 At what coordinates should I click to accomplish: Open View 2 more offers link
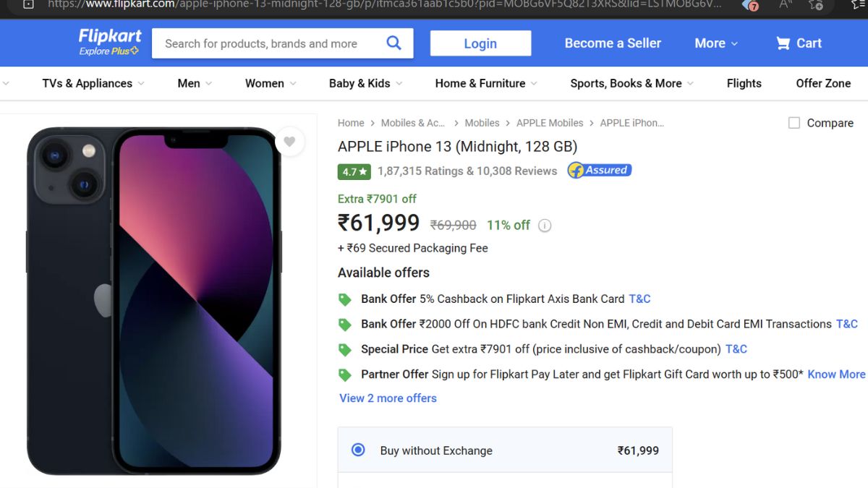tap(388, 398)
